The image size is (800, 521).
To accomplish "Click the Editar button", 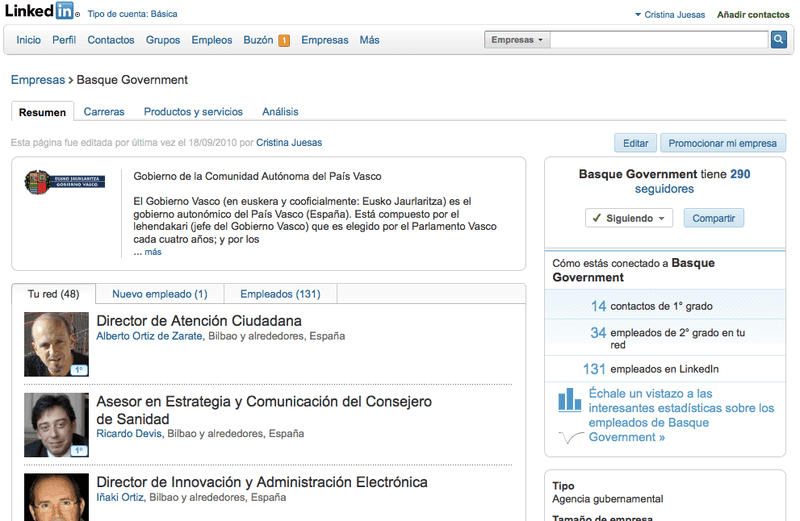I will pos(636,143).
